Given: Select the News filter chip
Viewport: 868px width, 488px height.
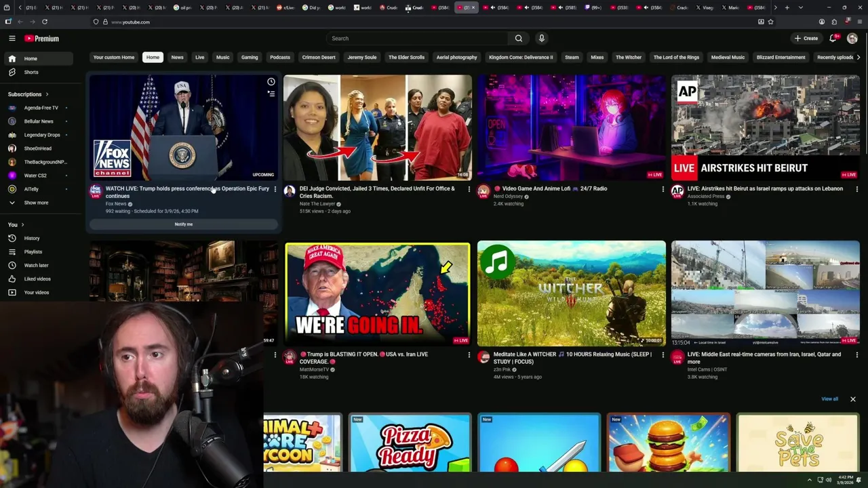Looking at the screenshot, I should 177,58.
